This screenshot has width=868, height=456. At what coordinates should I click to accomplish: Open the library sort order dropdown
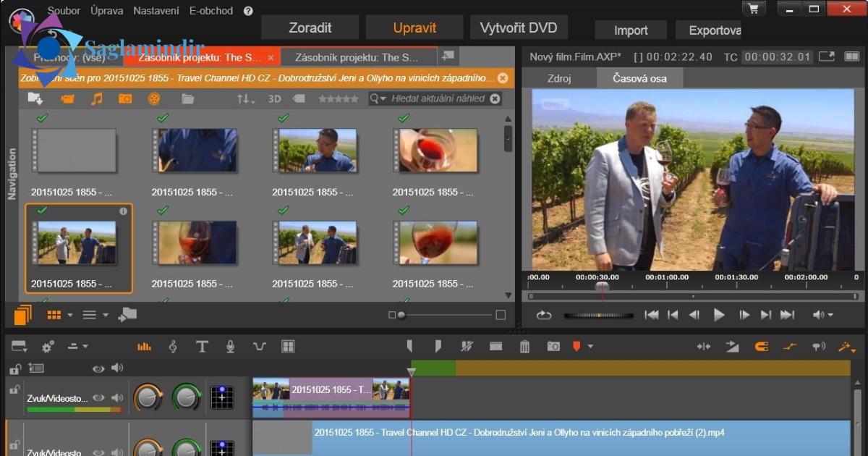[246, 98]
